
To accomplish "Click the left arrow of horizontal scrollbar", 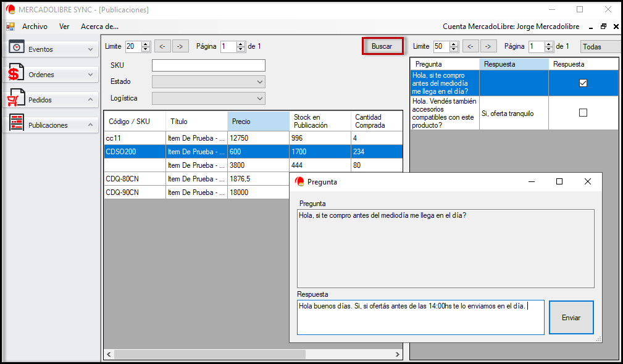I will pyautogui.click(x=109, y=354).
